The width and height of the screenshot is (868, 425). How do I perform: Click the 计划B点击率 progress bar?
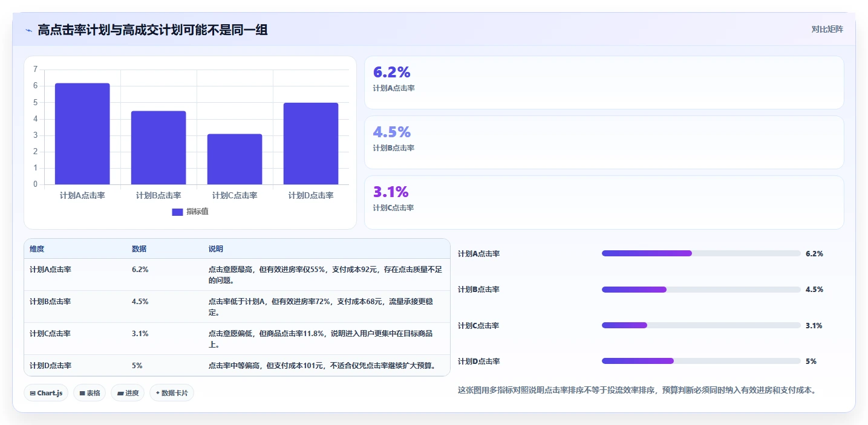pos(701,290)
